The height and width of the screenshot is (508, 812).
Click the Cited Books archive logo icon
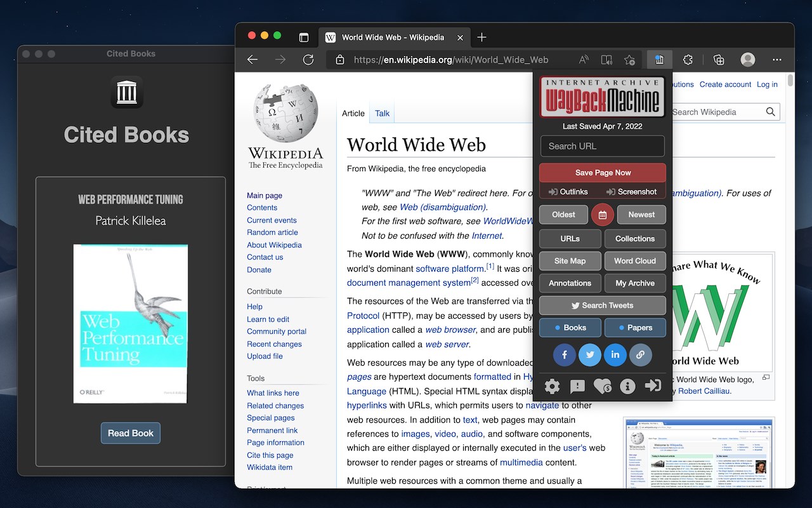(127, 92)
